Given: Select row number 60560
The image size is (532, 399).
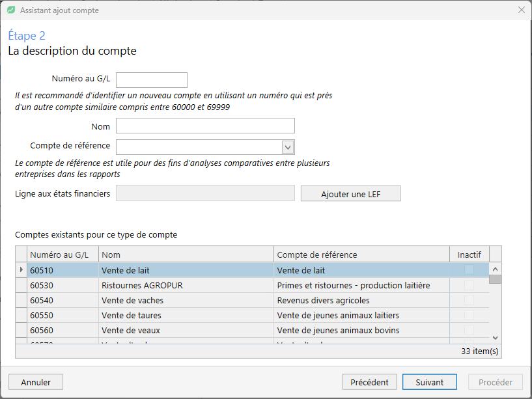Looking at the screenshot, I should [63, 330].
